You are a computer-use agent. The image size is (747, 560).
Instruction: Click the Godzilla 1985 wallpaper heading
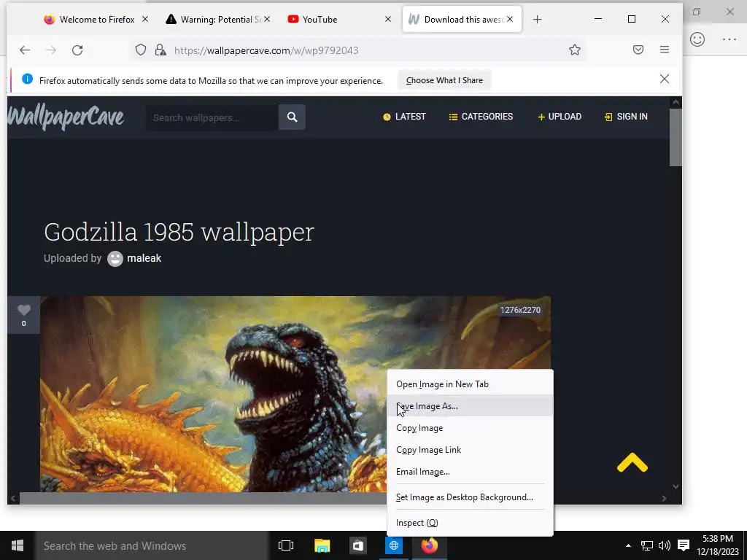[x=179, y=233]
